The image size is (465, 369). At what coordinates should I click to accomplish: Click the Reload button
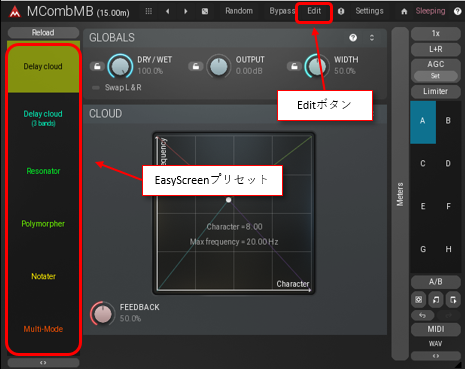tap(43, 33)
